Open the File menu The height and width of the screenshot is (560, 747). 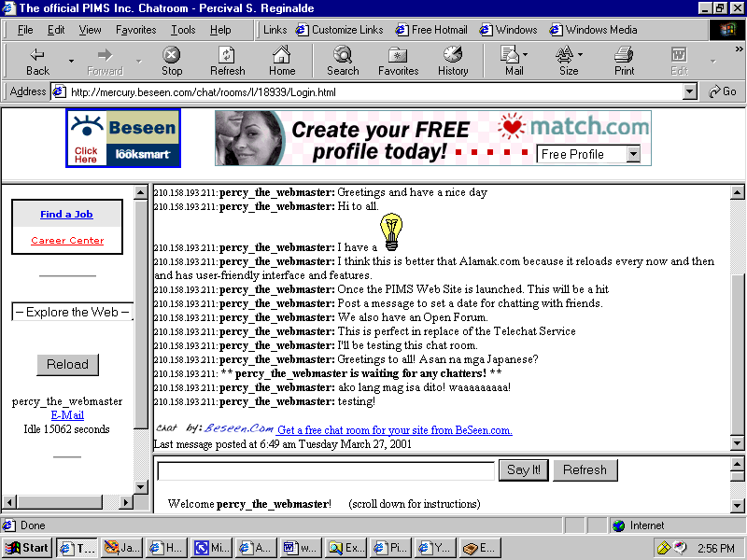pyautogui.click(x=25, y=30)
